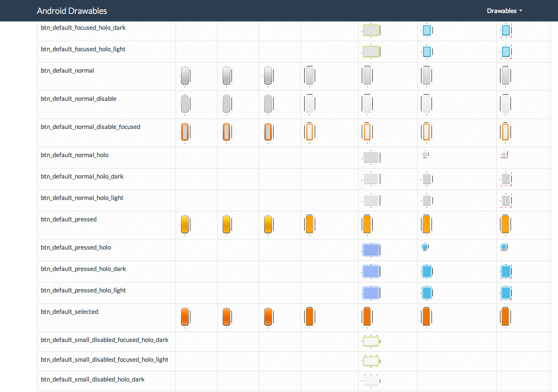Click the green-bordered btn_default_focused_holo_dark thumbnail

click(371, 30)
